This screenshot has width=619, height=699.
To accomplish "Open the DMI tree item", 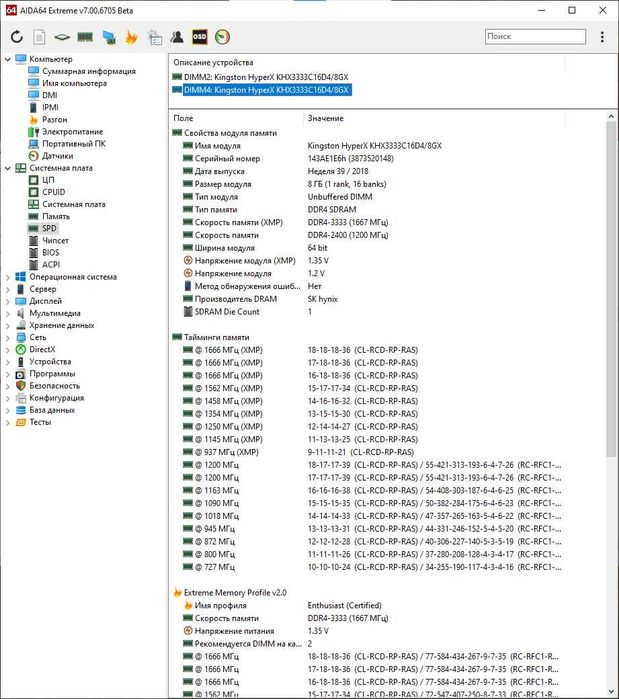I will pyautogui.click(x=49, y=95).
